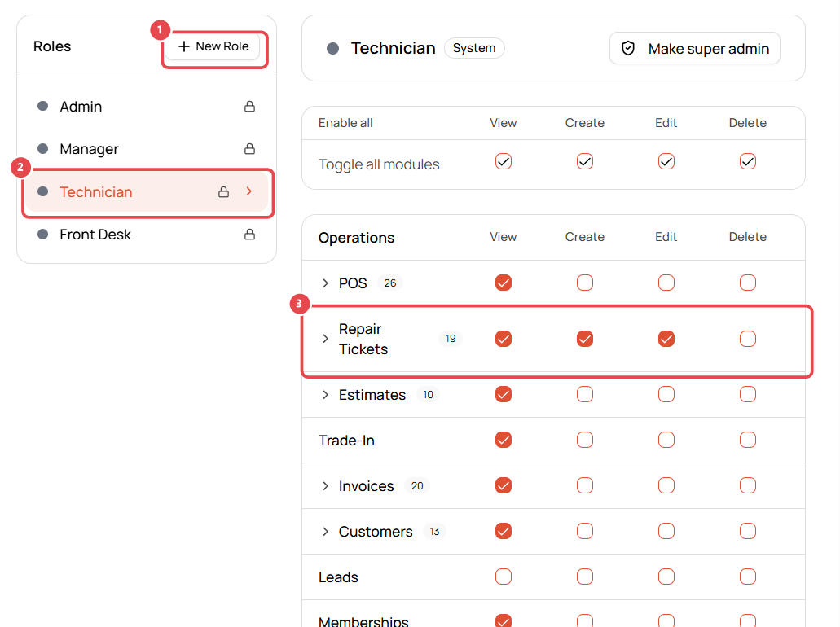This screenshot has width=840, height=627.
Task: Enable Customers Edit permission
Action: coord(666,531)
